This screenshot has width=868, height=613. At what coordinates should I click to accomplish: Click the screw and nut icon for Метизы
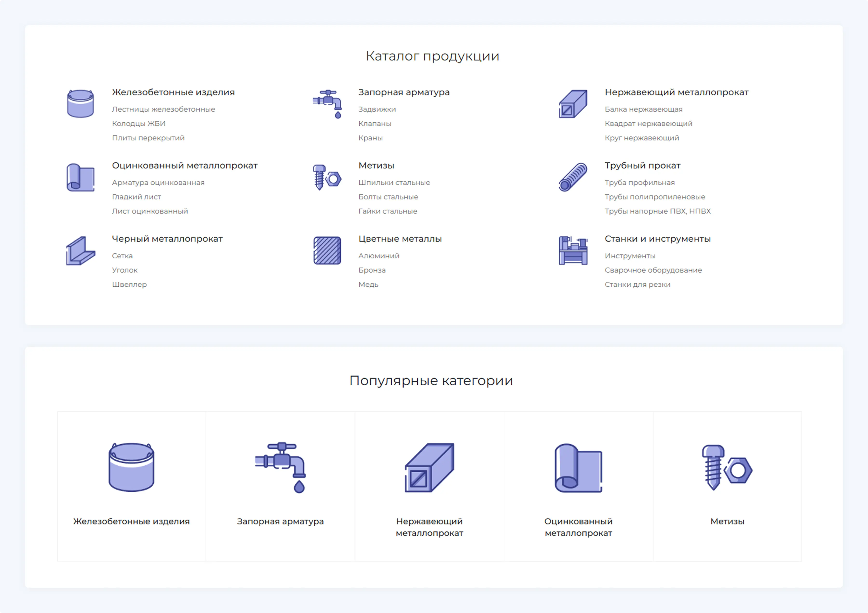(x=327, y=177)
